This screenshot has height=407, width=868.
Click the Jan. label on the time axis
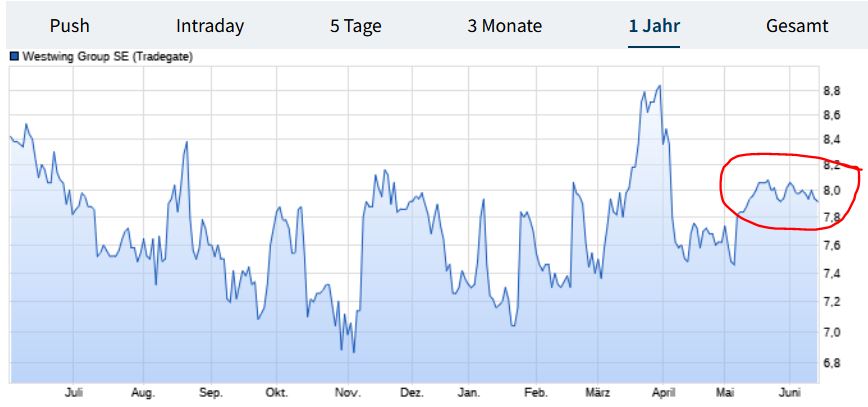click(x=468, y=394)
